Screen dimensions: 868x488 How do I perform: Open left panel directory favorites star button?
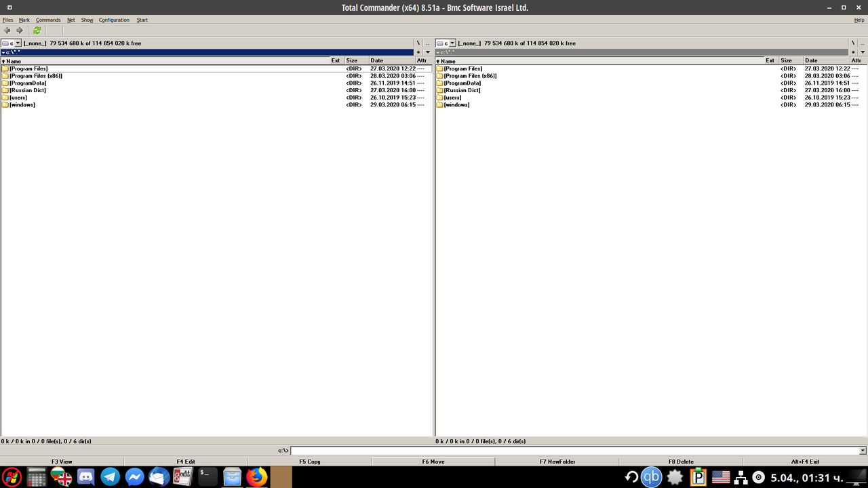[x=418, y=52]
